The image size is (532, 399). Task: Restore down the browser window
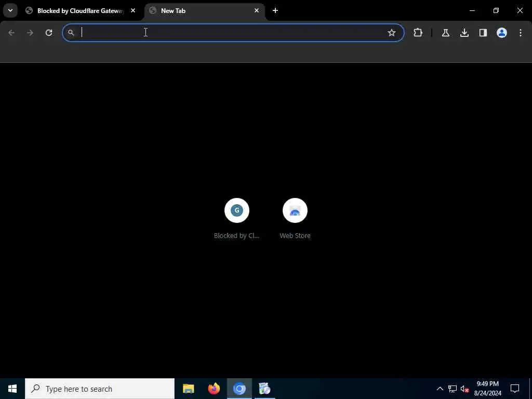[496, 10]
